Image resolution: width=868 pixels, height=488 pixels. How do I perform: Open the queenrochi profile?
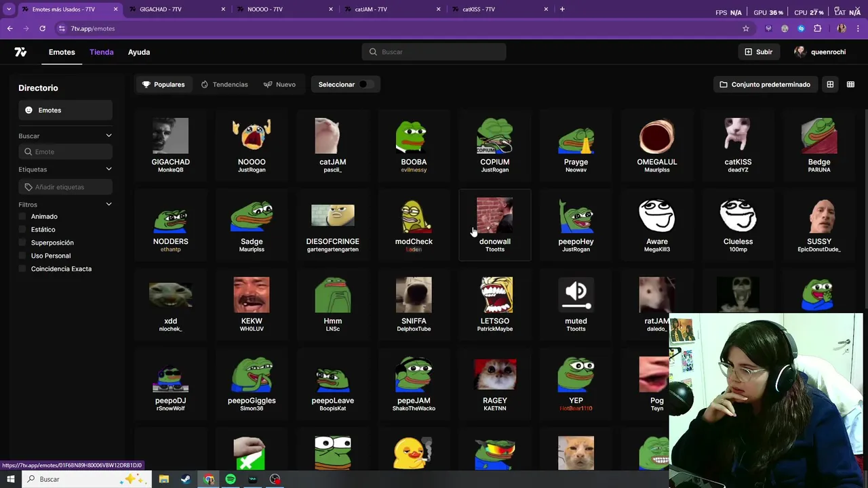point(820,52)
